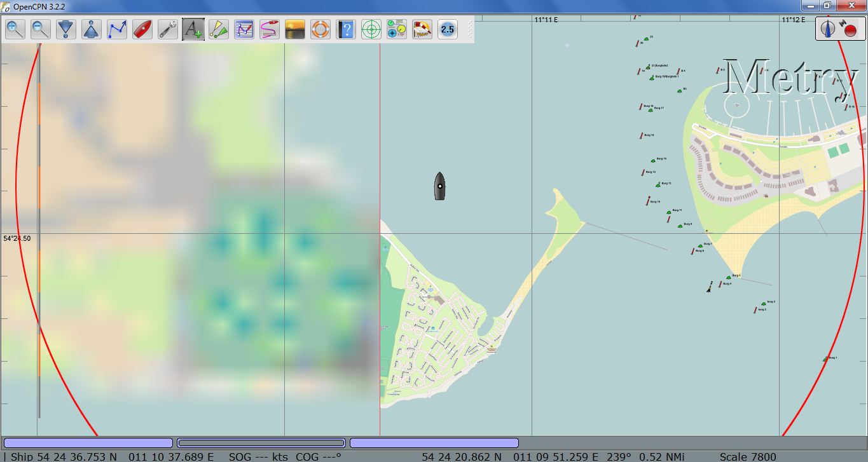The height and width of the screenshot is (462, 868).
Task: Zoom in on the chart
Action: (15, 29)
